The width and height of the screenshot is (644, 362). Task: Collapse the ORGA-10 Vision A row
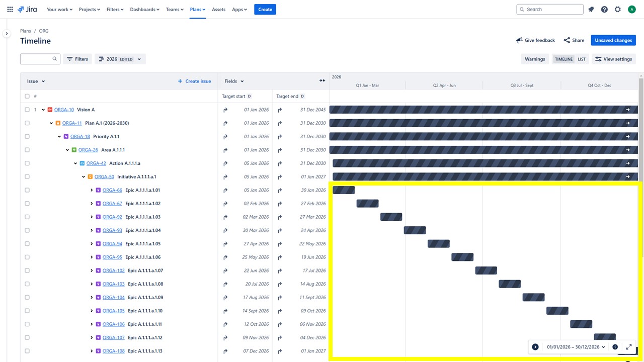[43, 110]
